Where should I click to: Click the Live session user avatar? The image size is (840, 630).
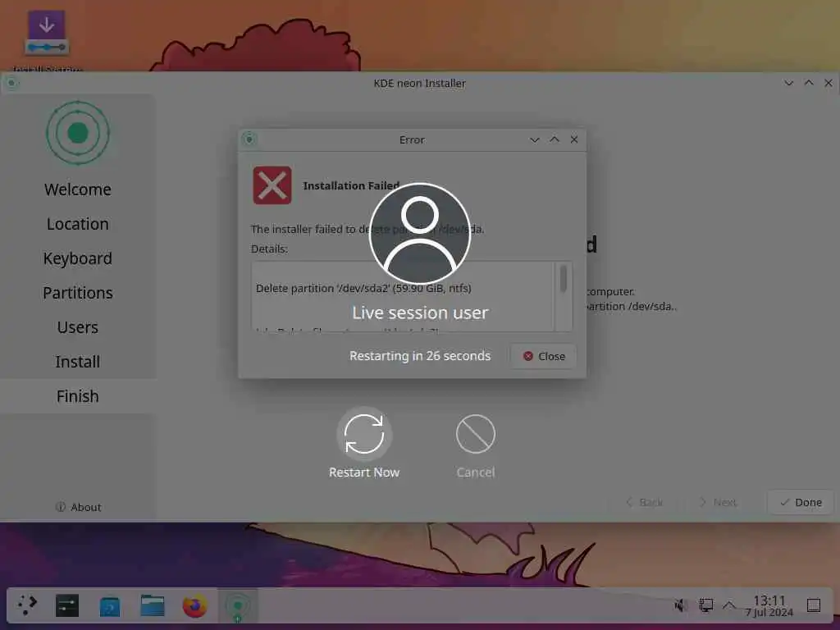[x=420, y=234]
